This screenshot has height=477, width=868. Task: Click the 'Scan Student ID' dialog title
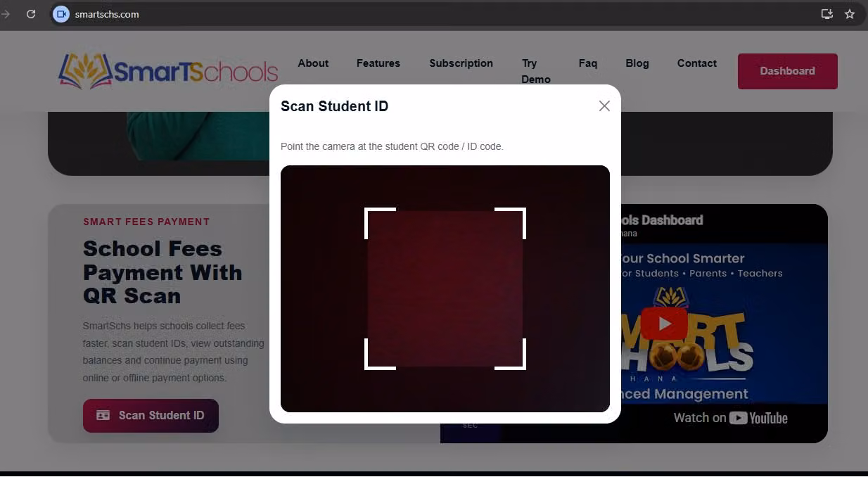click(335, 106)
